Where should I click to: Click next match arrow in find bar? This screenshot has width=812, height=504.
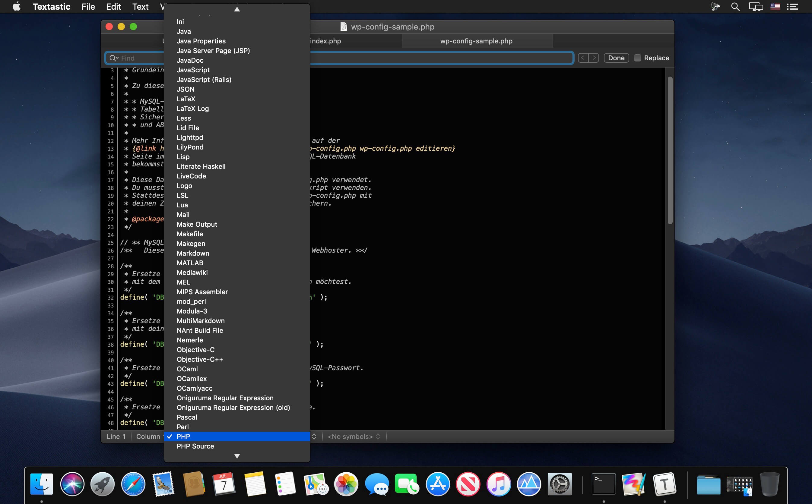[x=594, y=58]
